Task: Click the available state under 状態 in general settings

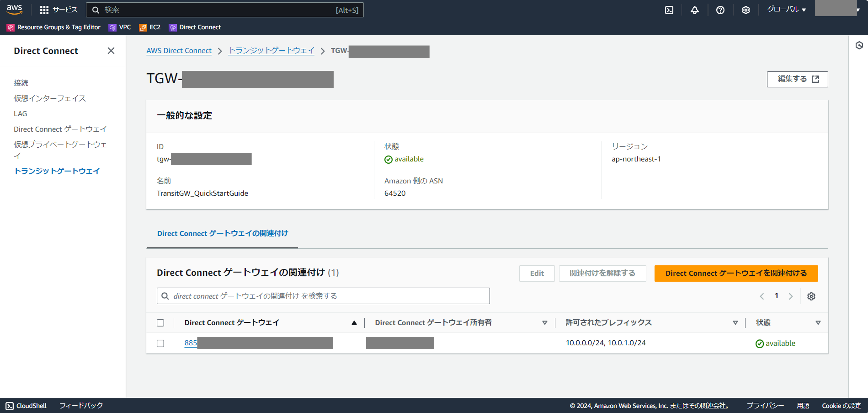Action: point(404,159)
